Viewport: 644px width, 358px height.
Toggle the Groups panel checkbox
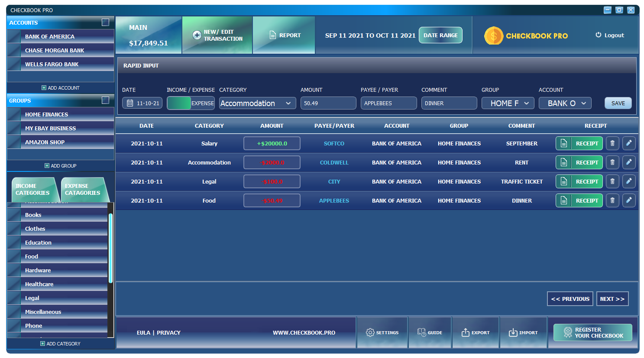105,100
